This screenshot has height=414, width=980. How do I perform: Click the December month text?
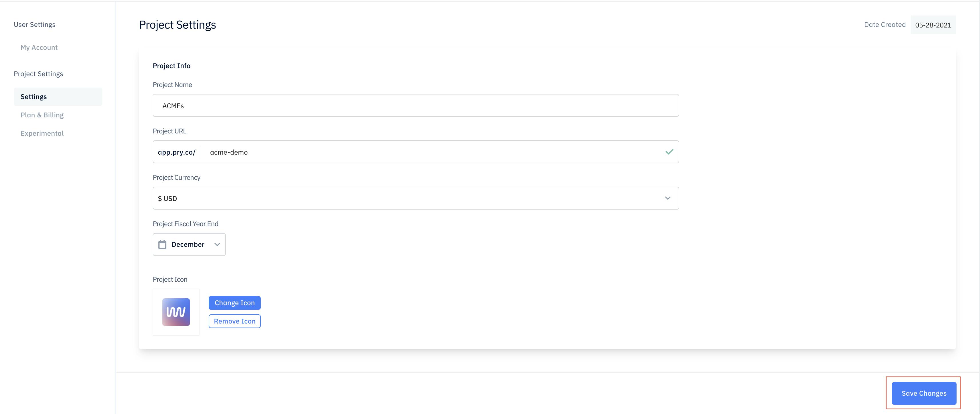coord(188,245)
